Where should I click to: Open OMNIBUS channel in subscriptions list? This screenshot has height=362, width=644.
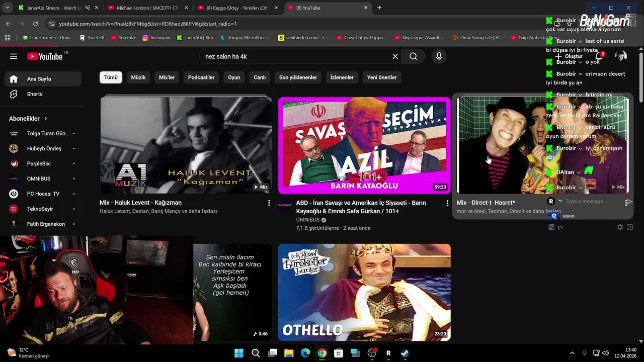click(43, 178)
